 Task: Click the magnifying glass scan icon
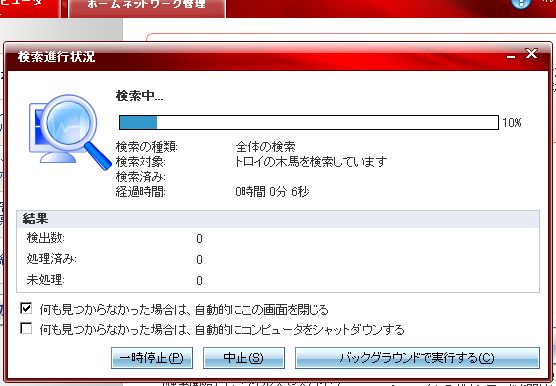point(70,132)
